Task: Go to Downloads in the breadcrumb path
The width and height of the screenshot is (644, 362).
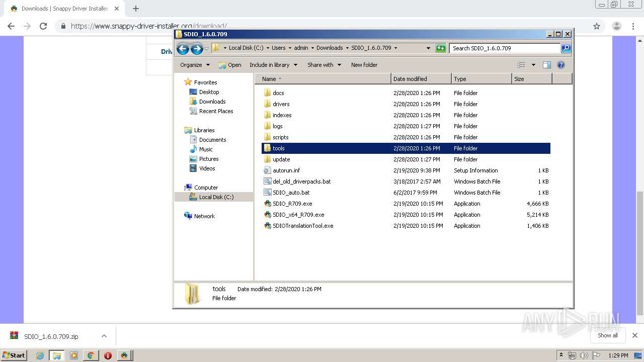Action: click(x=329, y=48)
